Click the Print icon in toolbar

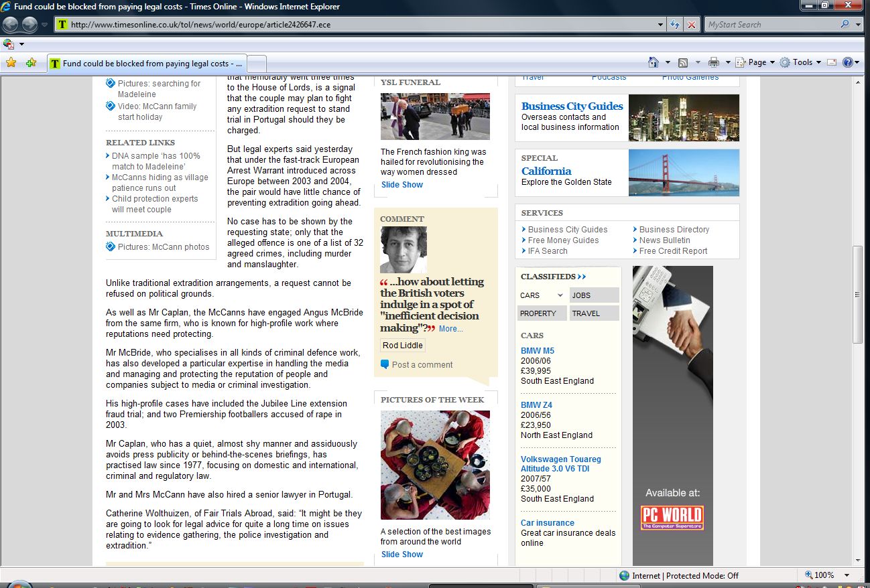click(713, 62)
